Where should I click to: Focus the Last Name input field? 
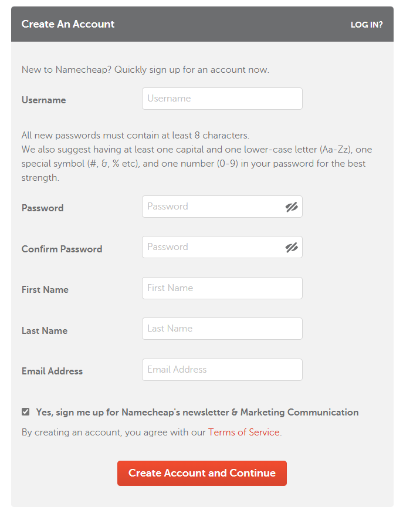[222, 329]
